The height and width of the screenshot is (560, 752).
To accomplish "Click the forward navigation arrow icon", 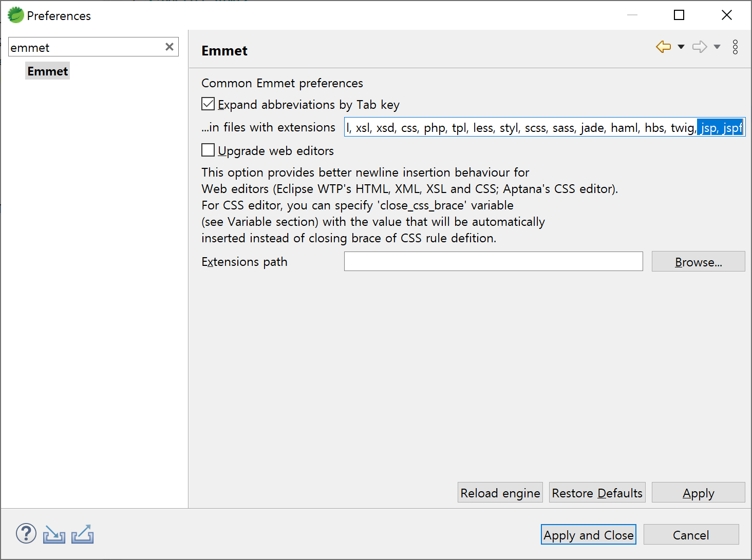I will tap(700, 47).
